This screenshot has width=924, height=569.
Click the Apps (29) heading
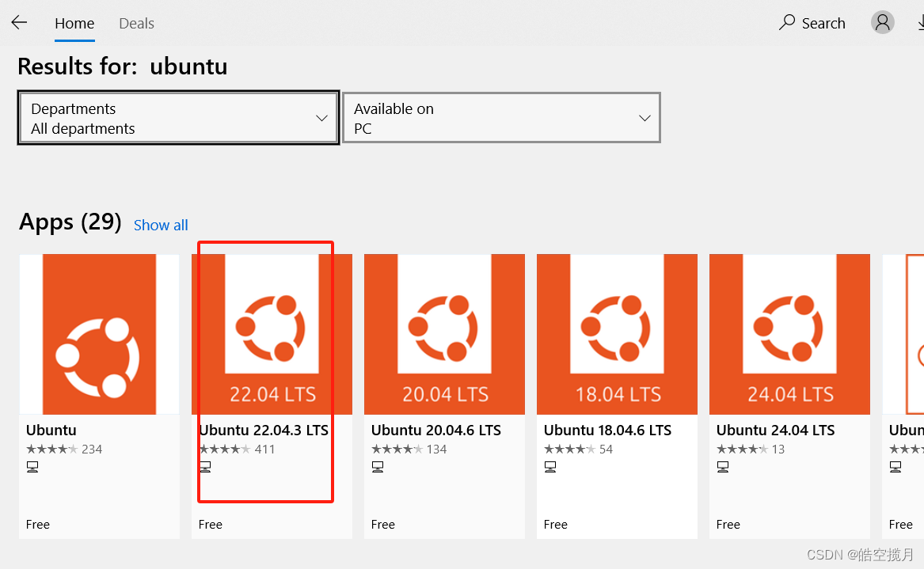[x=70, y=222]
